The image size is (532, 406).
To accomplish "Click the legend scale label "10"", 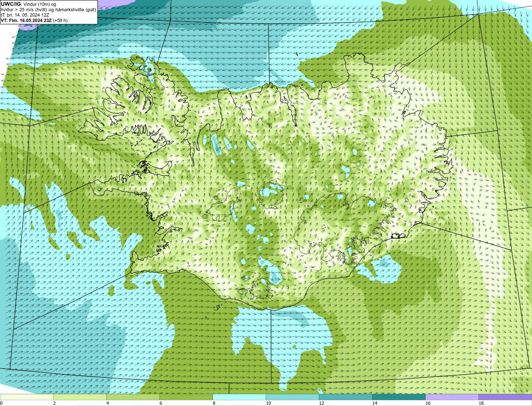I will [268, 403].
